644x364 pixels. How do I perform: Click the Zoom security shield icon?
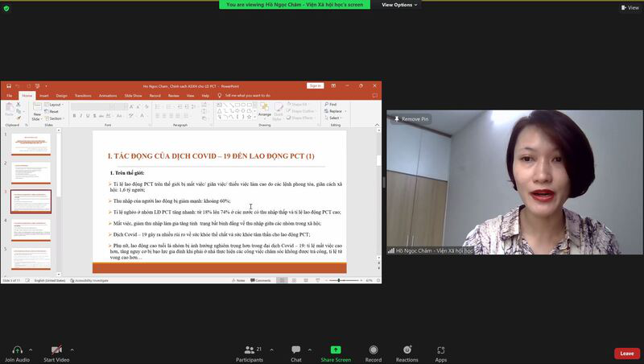[x=7, y=8]
